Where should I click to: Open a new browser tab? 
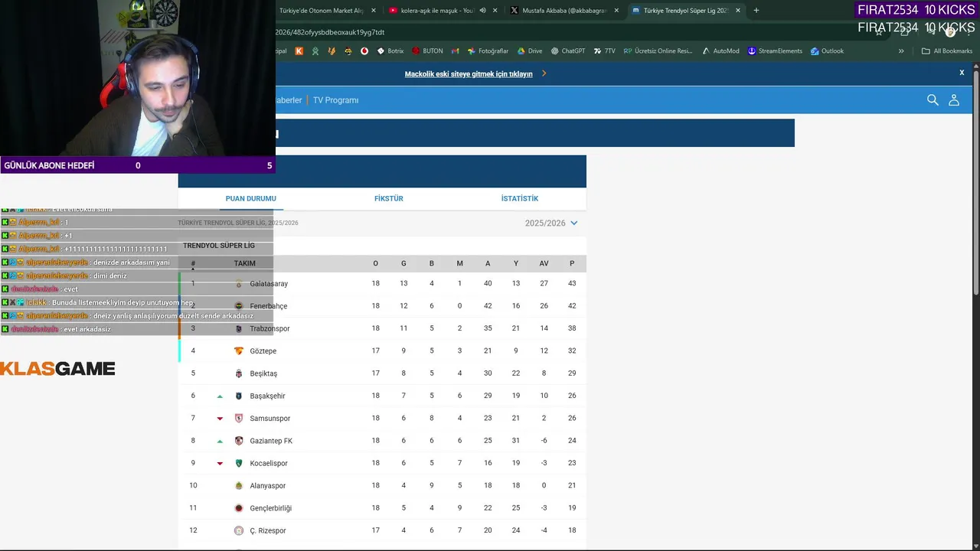756,11
